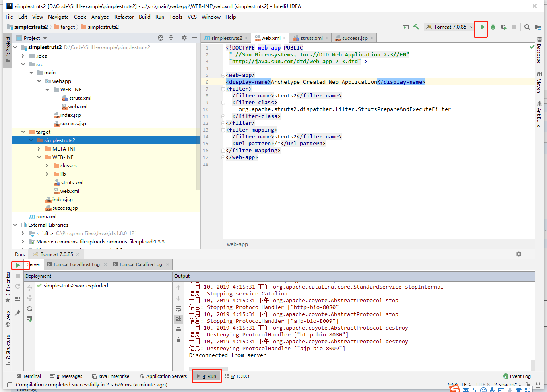Collapse External Libraries node
547x392 pixels.
click(x=15, y=225)
